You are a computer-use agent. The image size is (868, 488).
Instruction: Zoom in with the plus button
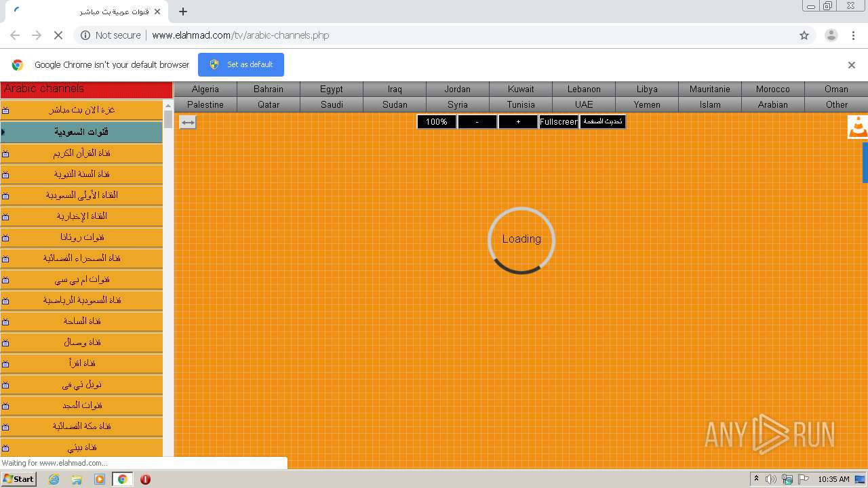pyautogui.click(x=518, y=122)
